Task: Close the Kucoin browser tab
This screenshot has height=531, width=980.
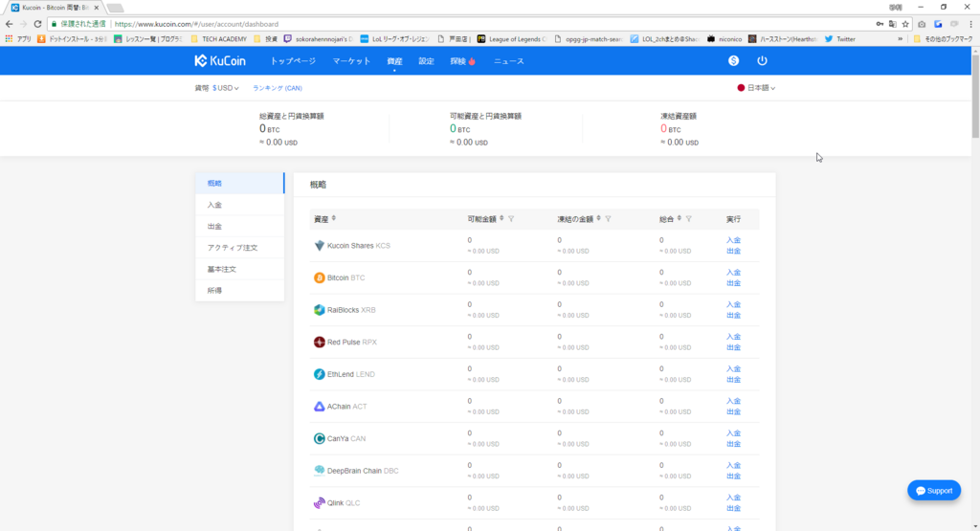Action: tap(97, 8)
